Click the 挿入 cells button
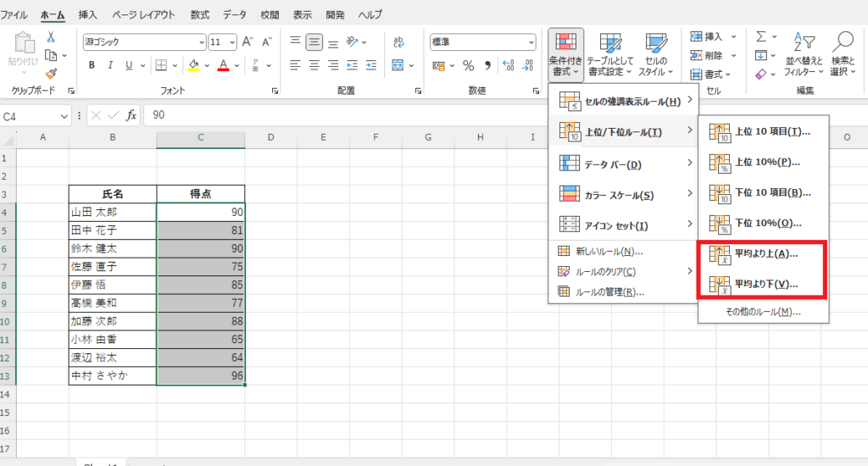Image resolution: width=868 pixels, height=466 pixels. 707,36
